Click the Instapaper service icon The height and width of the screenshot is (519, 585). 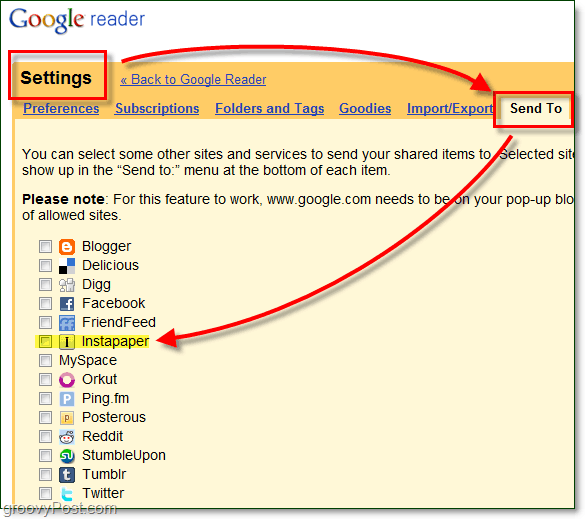point(67,341)
